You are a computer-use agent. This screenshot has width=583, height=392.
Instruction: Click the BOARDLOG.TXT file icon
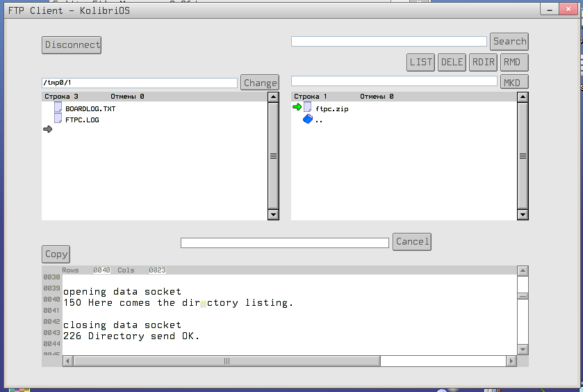tap(58, 108)
